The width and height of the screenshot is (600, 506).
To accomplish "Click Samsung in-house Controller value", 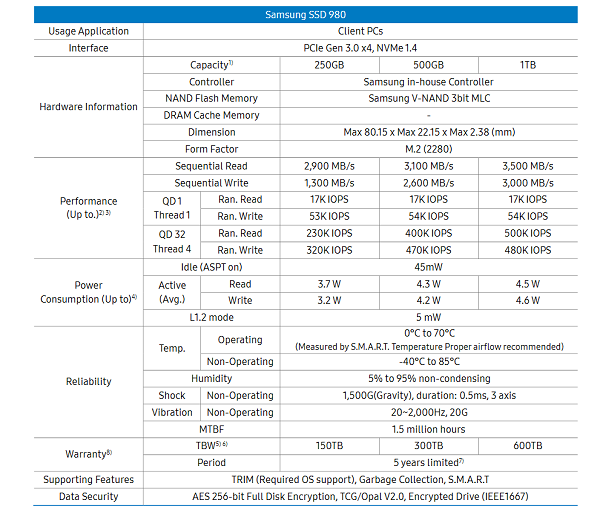I will tap(429, 82).
